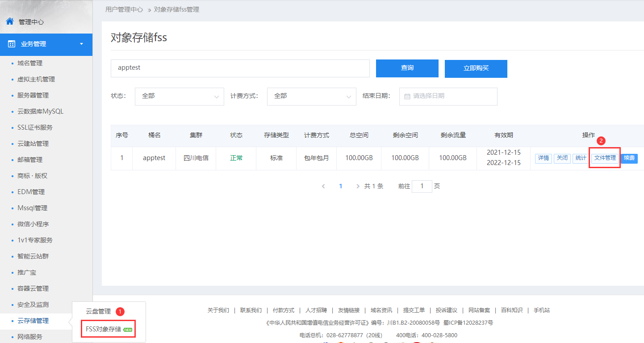
Task: Click the 查询 search button
Action: click(407, 68)
